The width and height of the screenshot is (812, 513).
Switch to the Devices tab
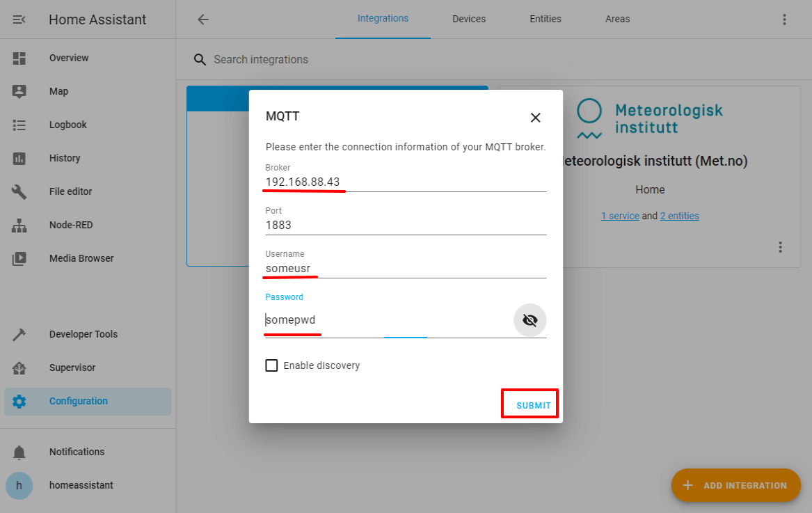tap(469, 19)
